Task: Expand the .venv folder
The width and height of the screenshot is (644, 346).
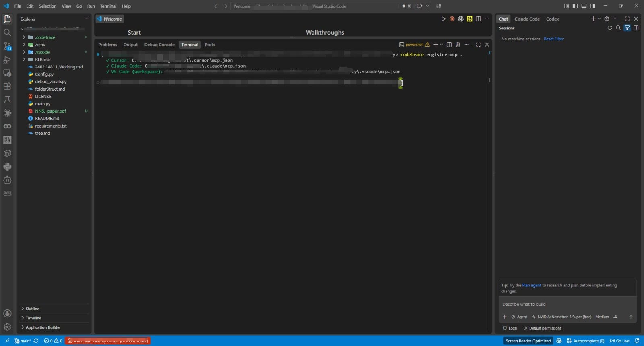Action: pyautogui.click(x=40, y=45)
